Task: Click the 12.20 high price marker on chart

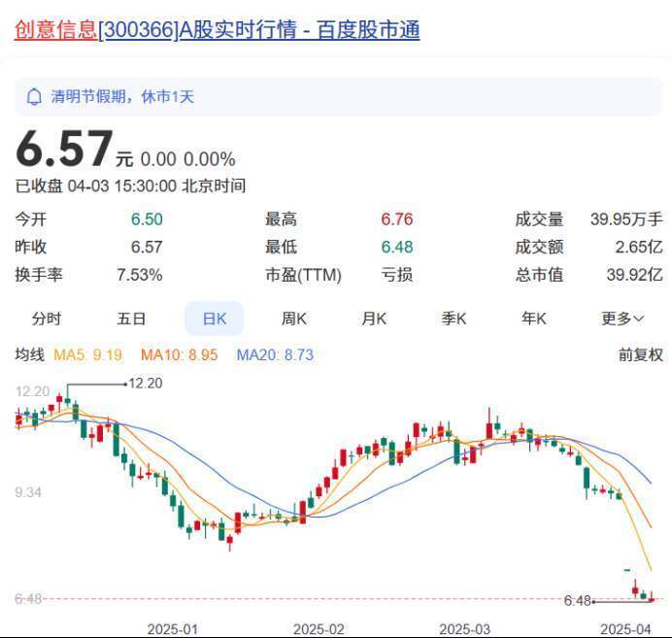Action: coord(146,383)
